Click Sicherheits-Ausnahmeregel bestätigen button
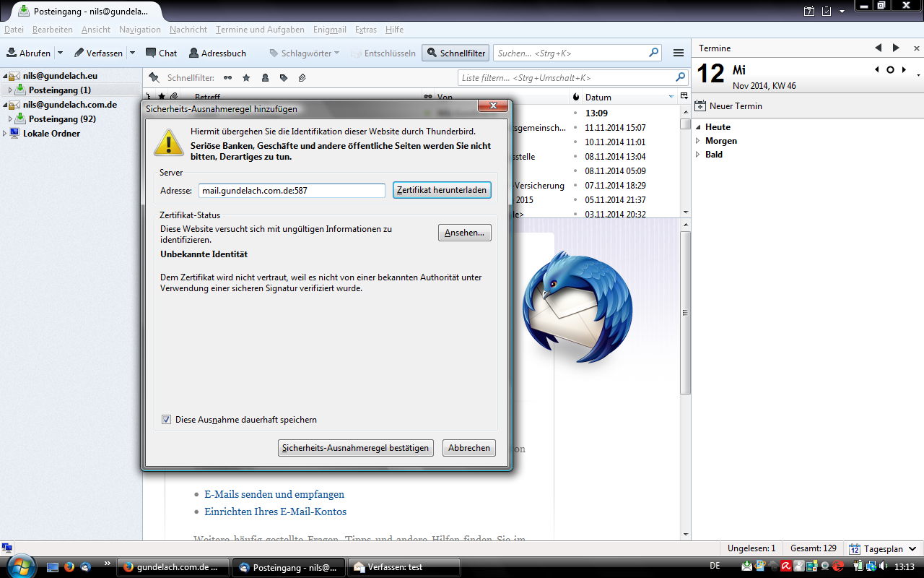 pos(355,448)
